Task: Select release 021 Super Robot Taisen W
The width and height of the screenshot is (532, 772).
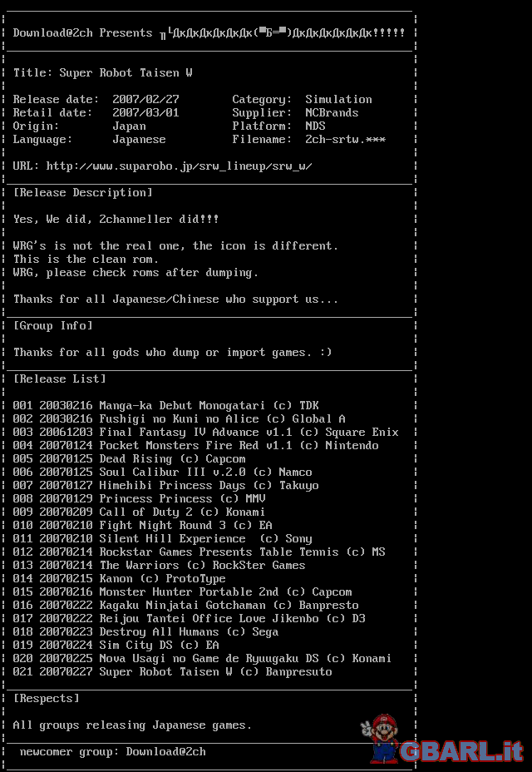Action: pyautogui.click(x=173, y=671)
